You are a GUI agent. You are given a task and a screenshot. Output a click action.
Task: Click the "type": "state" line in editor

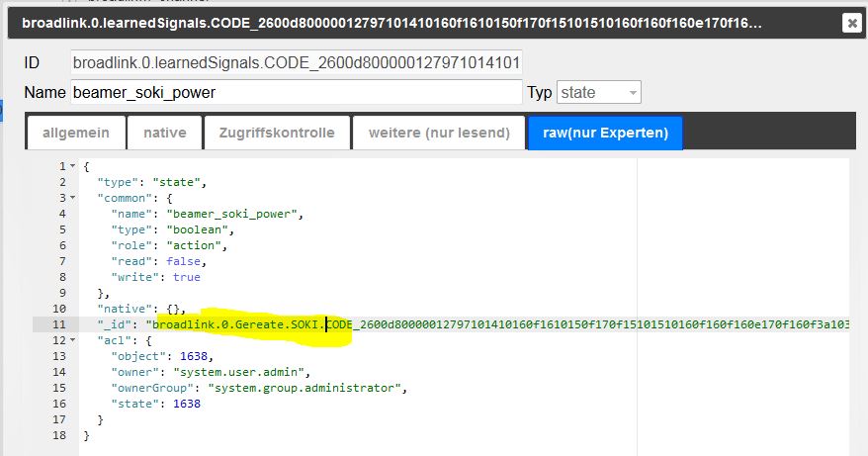151,182
